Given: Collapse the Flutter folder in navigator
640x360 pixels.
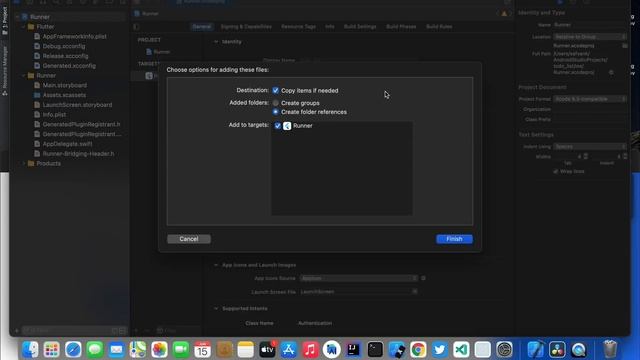Looking at the screenshot, I should pyautogui.click(x=24, y=27).
